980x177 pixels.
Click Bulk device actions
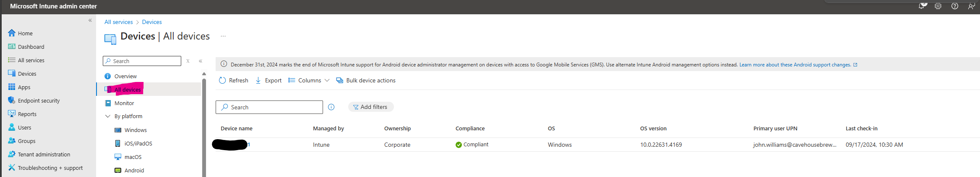coord(366,80)
